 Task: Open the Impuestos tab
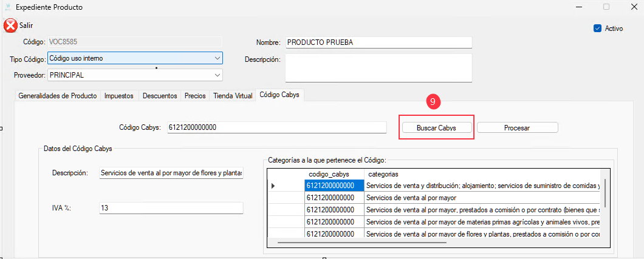pos(119,96)
